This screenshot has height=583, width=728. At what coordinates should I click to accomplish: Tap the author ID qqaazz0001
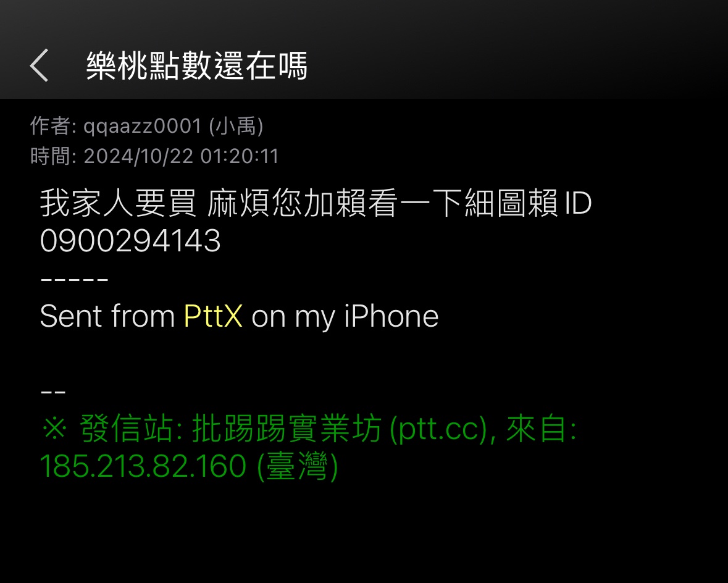[x=143, y=127]
